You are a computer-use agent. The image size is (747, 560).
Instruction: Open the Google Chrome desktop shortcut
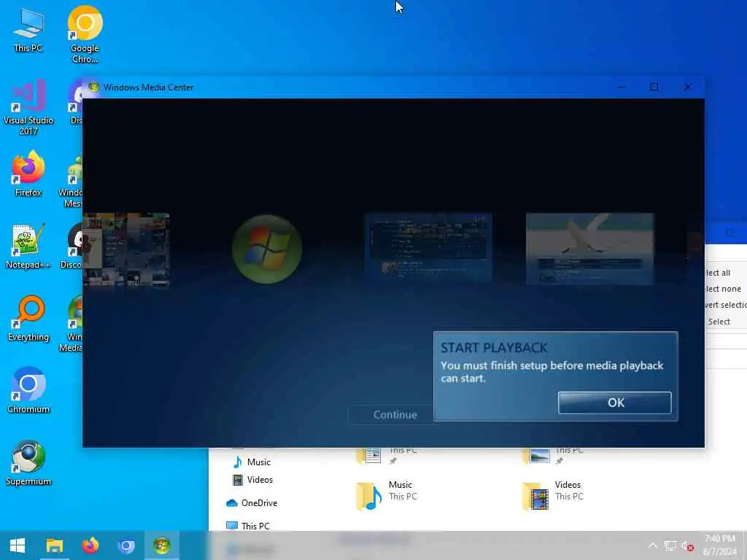[x=85, y=34]
